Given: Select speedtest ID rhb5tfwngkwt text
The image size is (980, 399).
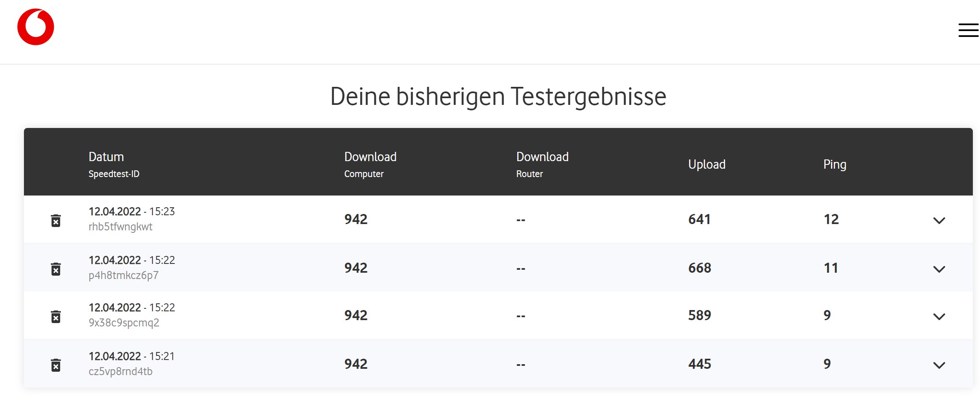Looking at the screenshot, I should click(121, 227).
